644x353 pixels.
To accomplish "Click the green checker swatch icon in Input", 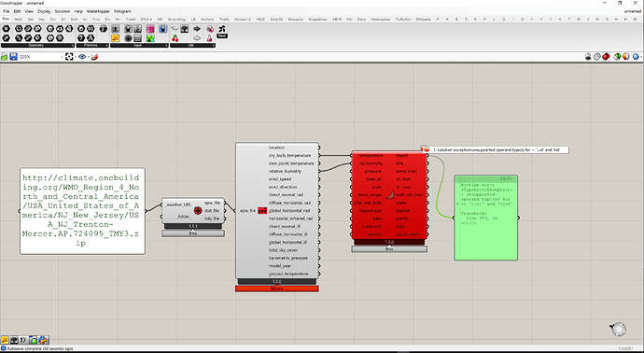I will (150, 38).
